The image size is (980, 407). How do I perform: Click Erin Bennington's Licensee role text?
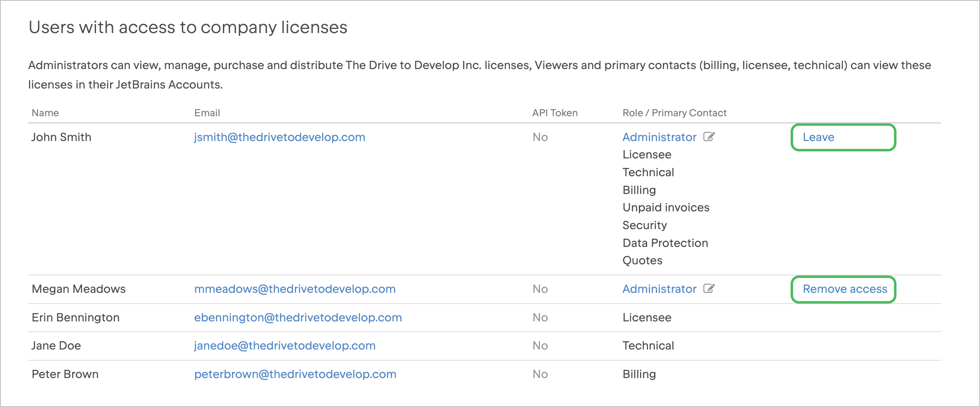(647, 318)
